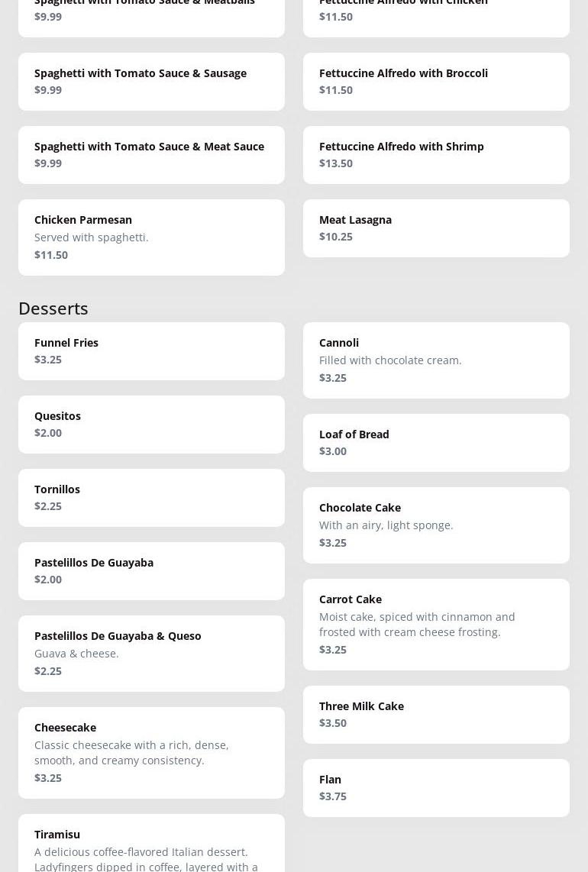The width and height of the screenshot is (588, 872).
Task: Pick Fettuccine Alfredo with Shrimp
Action: (x=436, y=155)
